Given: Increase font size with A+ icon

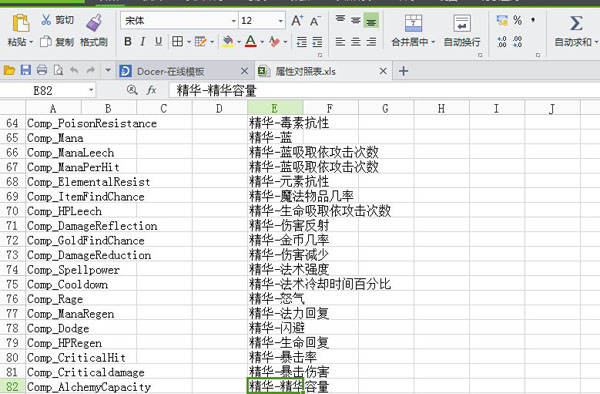Looking at the screenshot, I should click(x=297, y=20).
